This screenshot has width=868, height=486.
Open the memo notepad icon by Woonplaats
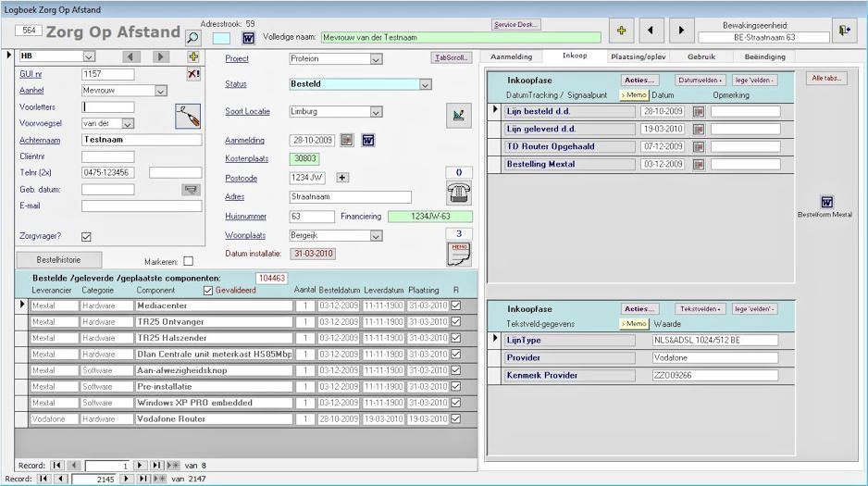[x=459, y=254]
